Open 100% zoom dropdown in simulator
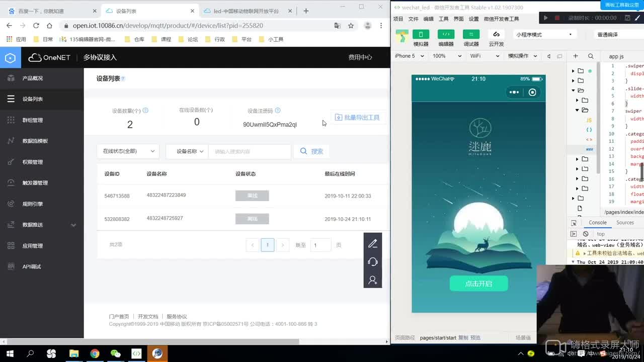 point(447,56)
